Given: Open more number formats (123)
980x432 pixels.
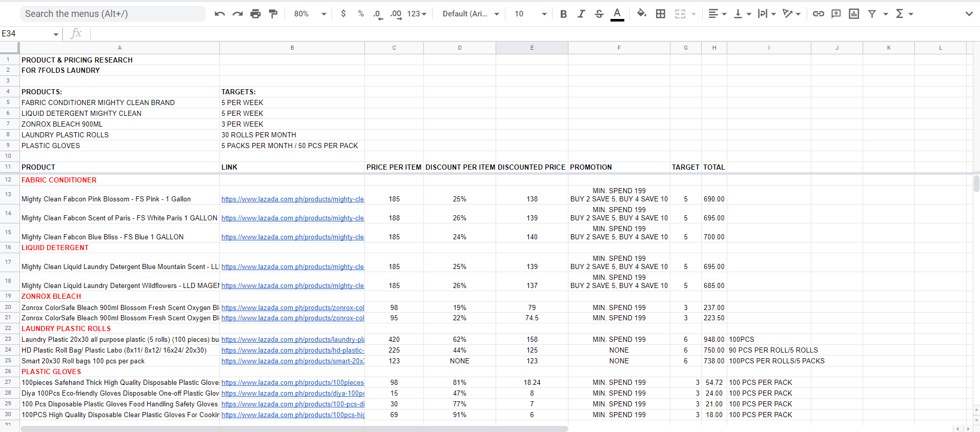Looking at the screenshot, I should (417, 14).
